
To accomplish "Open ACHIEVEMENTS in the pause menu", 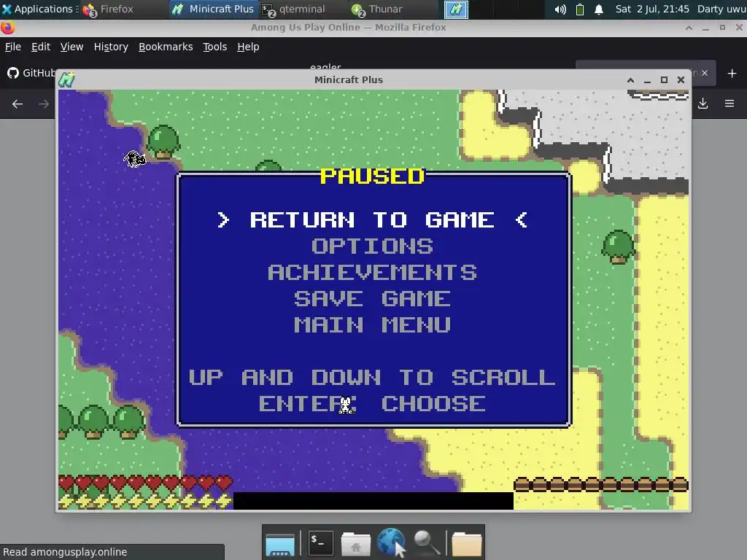I will tap(372, 273).
